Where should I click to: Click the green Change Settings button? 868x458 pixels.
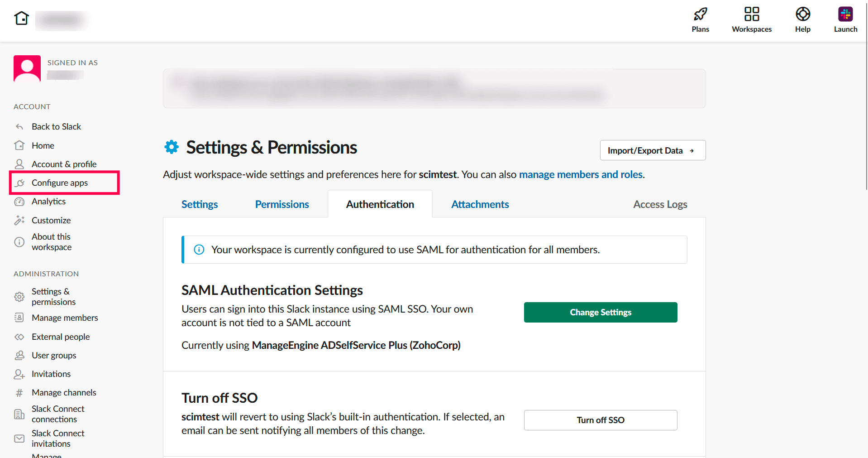600,312
